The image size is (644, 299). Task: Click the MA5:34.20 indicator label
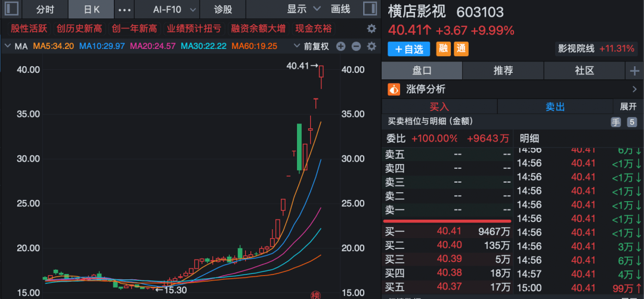click(x=54, y=47)
